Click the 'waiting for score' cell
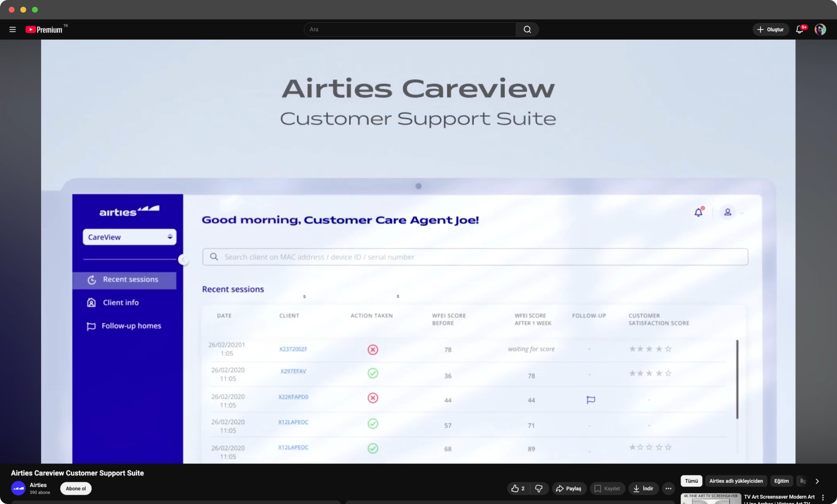 (x=531, y=349)
